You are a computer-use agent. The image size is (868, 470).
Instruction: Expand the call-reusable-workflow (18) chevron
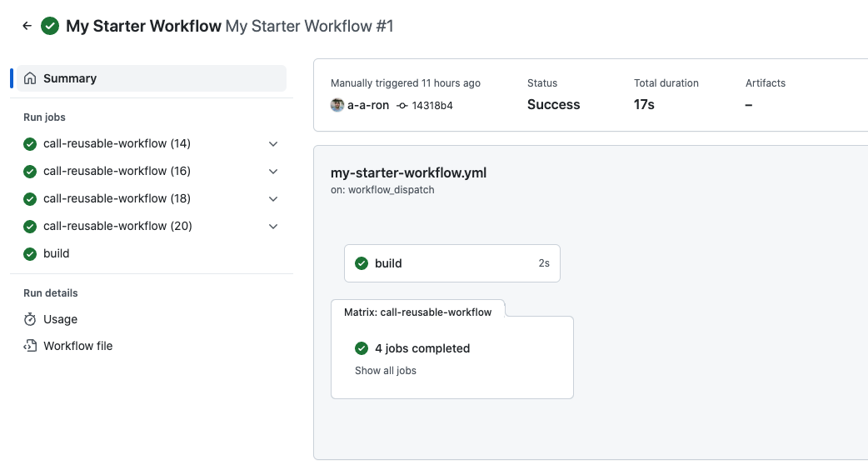coord(273,198)
